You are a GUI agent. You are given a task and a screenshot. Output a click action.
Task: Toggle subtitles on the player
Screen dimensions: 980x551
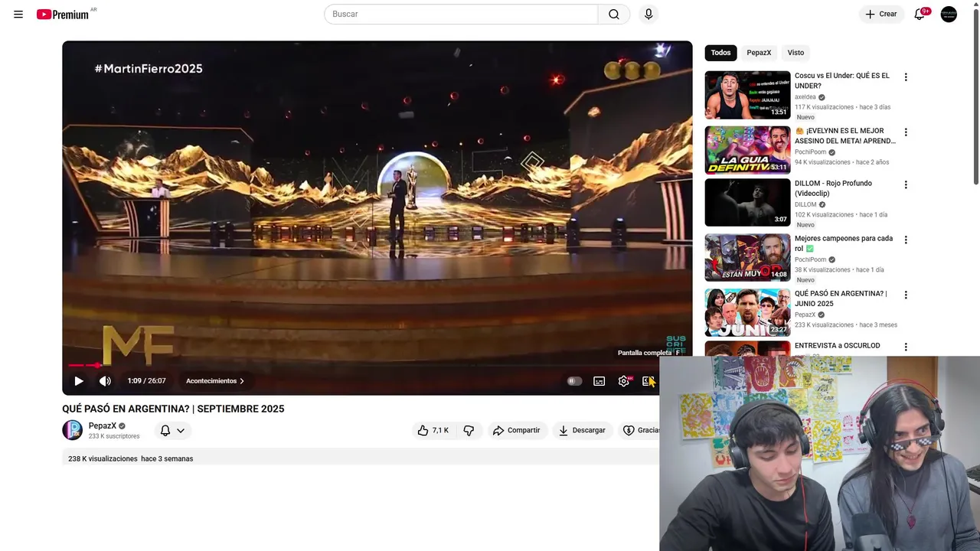coord(599,381)
